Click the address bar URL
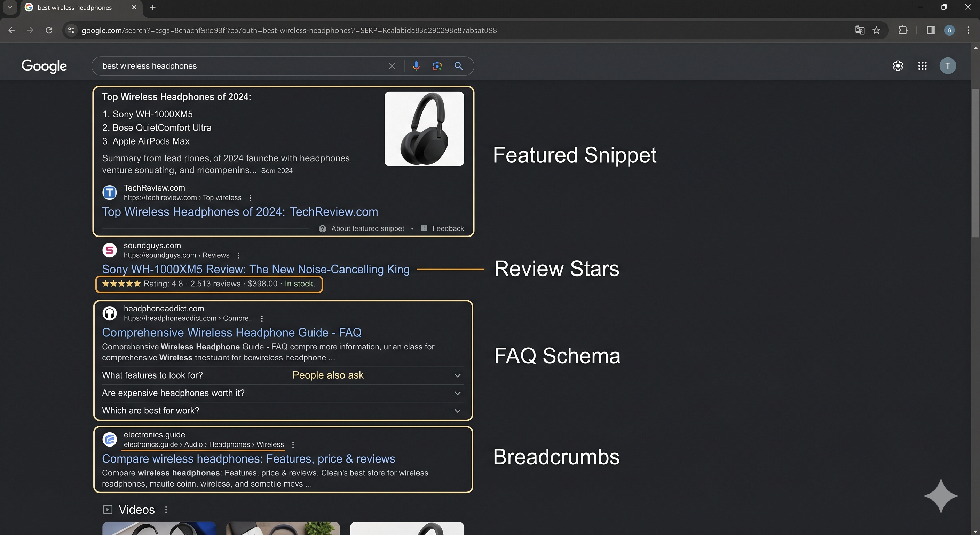The height and width of the screenshot is (535, 980). point(289,30)
